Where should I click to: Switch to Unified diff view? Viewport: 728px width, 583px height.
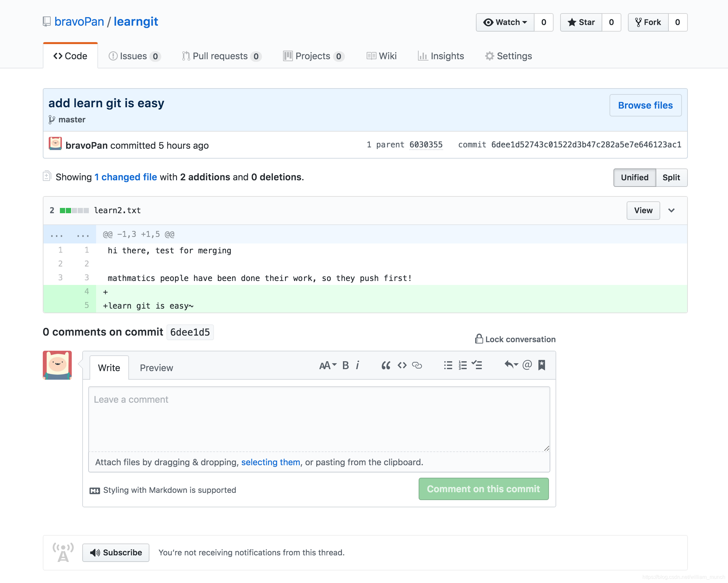[x=635, y=178]
